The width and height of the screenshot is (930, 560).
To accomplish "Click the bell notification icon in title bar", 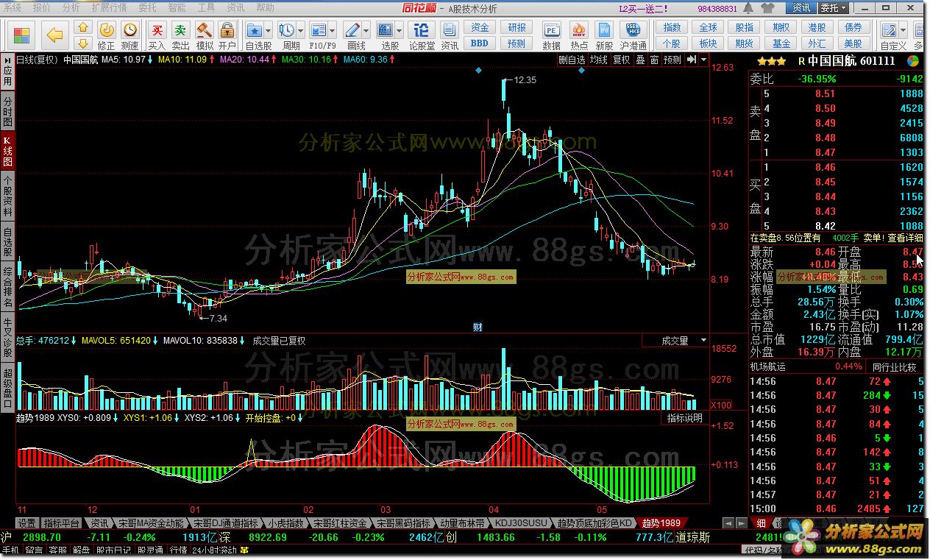I will (750, 8).
